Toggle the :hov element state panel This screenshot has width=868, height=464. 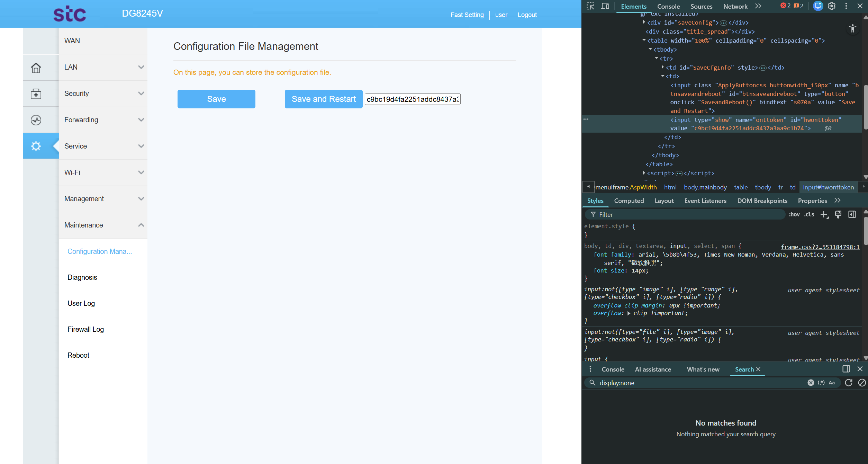[x=794, y=215]
